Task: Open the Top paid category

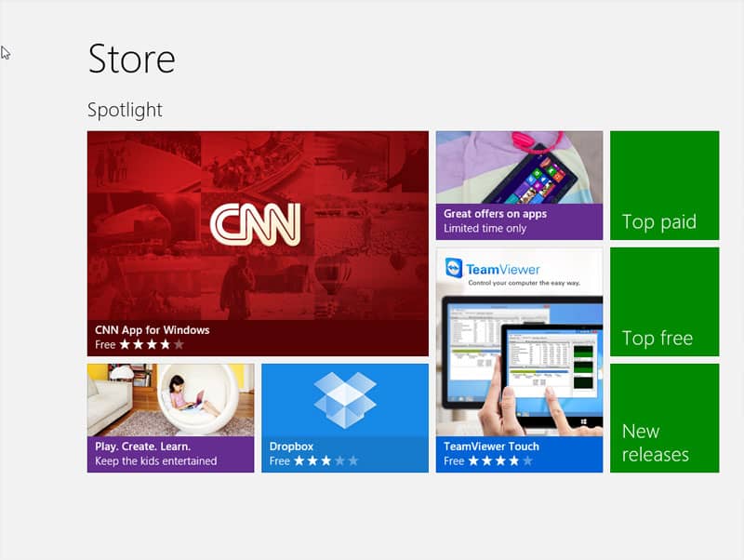Action: pyautogui.click(x=664, y=185)
